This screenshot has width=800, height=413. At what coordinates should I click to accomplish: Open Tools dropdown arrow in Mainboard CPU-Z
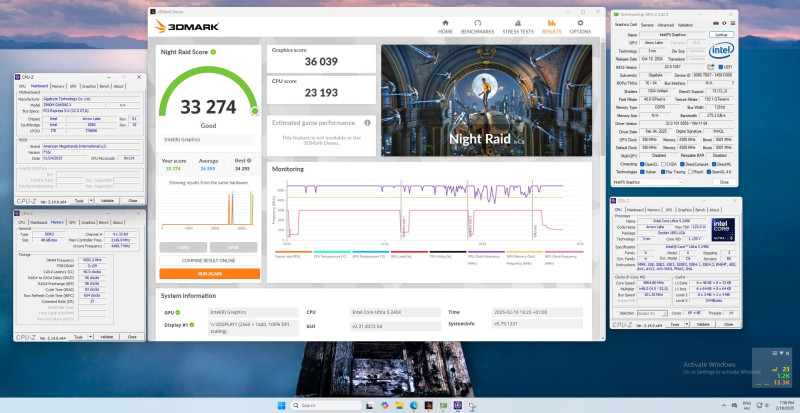click(x=91, y=201)
